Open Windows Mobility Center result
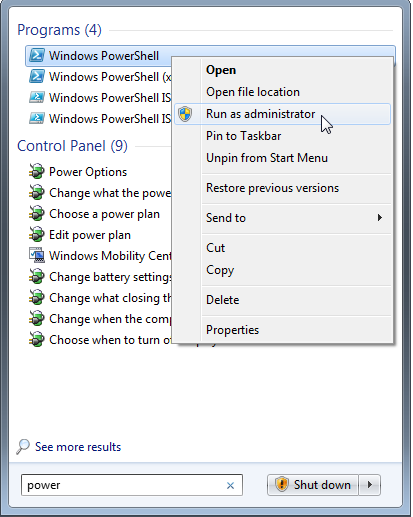 [x=110, y=256]
